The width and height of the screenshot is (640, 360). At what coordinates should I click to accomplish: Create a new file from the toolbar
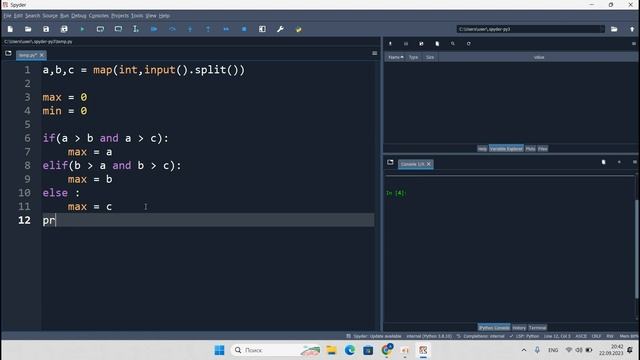pos(10,29)
